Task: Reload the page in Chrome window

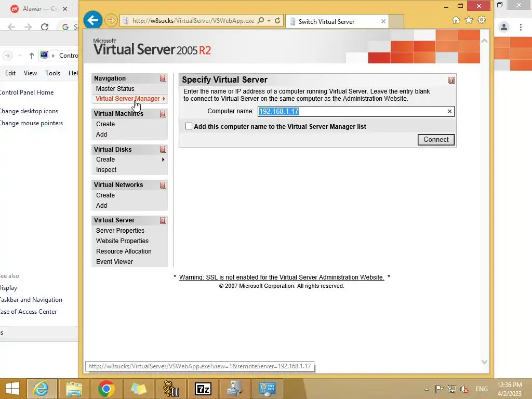Action: pyautogui.click(x=45, y=27)
